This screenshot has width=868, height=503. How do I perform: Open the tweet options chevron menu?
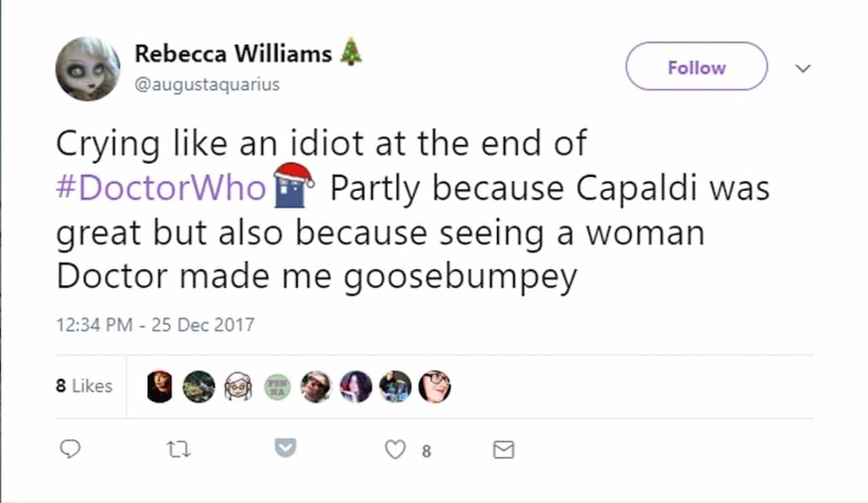[x=803, y=68]
